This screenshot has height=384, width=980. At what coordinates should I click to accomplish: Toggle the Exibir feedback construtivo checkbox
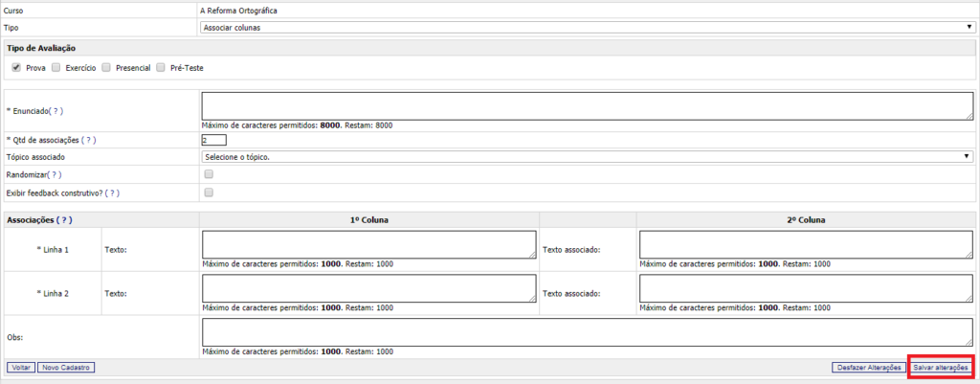tap(209, 192)
